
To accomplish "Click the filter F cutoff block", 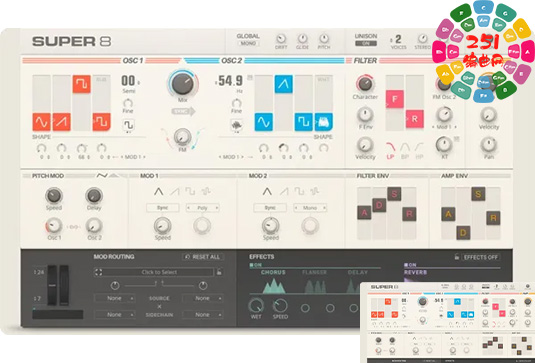I will pos(395,99).
